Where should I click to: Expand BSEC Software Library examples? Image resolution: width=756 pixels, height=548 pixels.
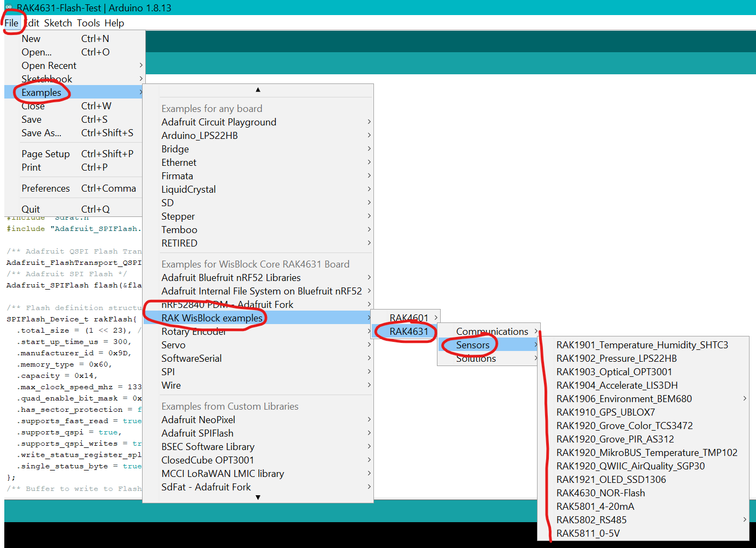[258, 447]
